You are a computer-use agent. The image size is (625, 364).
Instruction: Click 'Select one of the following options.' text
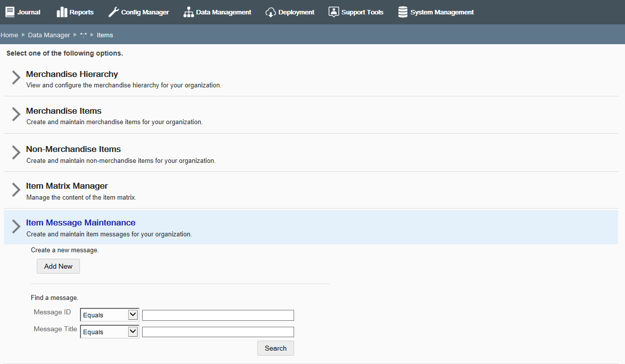click(x=65, y=53)
